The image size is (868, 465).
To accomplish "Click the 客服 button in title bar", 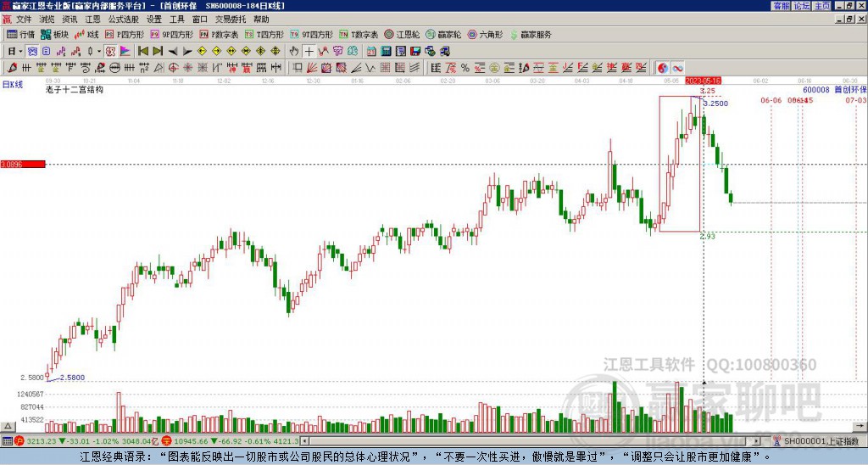I will [x=781, y=6].
